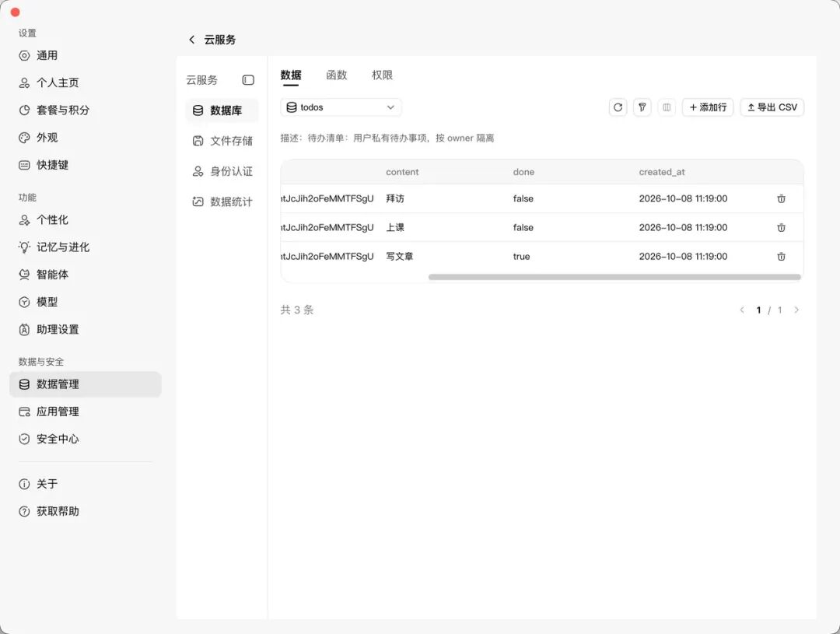Open 身份认证 section
This screenshot has width=840, height=634.
(222, 171)
